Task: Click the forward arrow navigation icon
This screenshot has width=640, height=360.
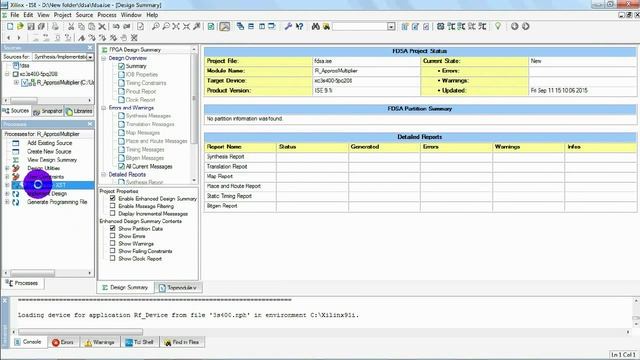Action: coord(19,38)
